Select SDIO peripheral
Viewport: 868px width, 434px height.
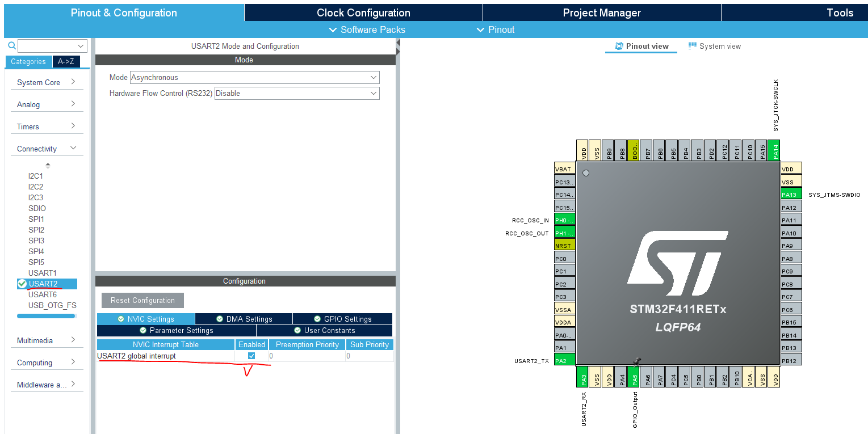point(37,208)
